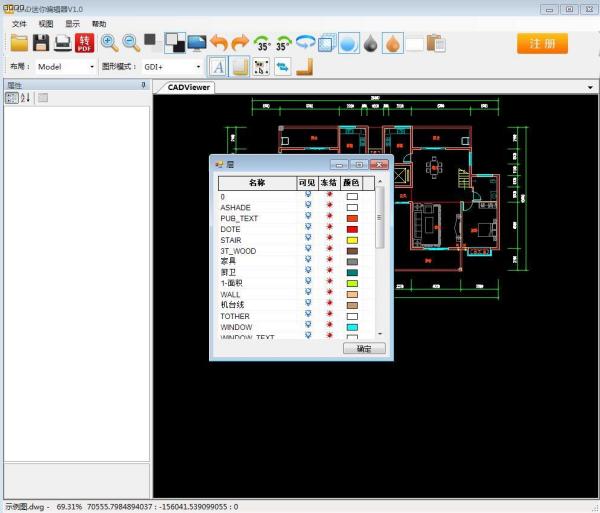The width and height of the screenshot is (600, 513).
Task: Click the PUB_TEXT layer color swatch
Action: (x=352, y=218)
